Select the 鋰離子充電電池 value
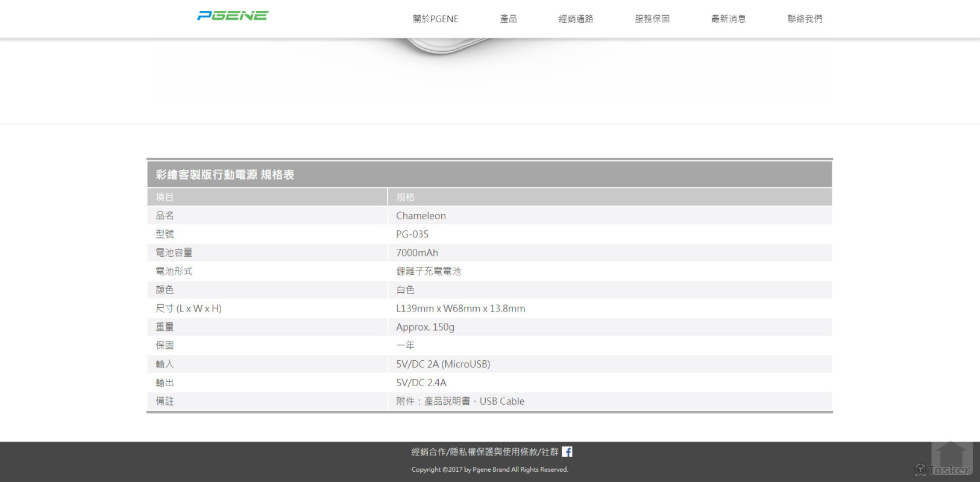This screenshot has height=482, width=980. (x=429, y=272)
